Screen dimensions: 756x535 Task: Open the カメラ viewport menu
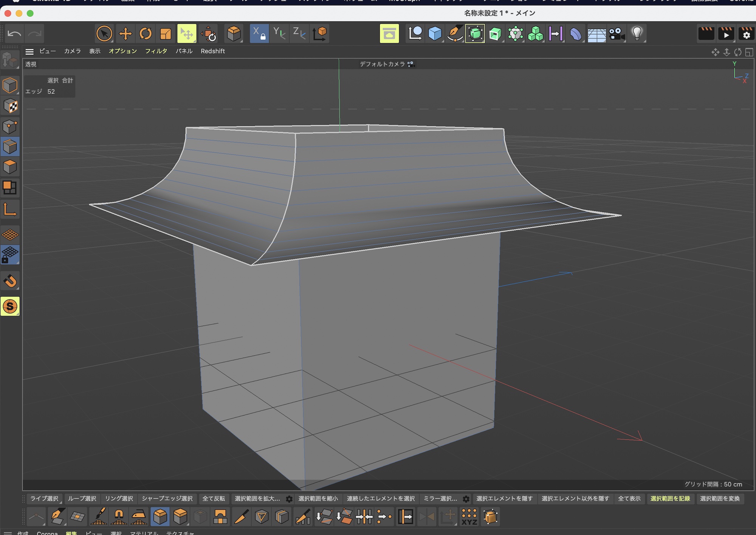(72, 51)
